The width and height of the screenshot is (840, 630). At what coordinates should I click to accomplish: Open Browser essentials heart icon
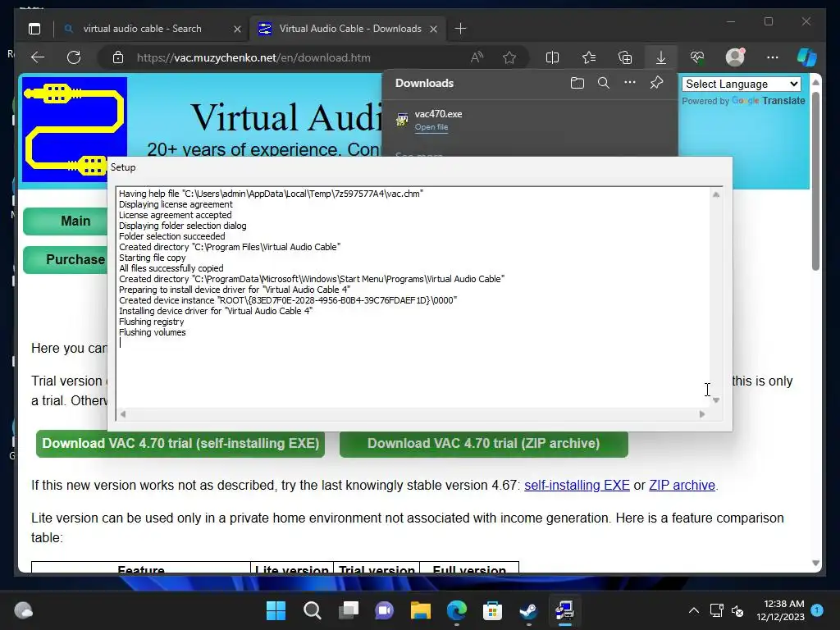pyautogui.click(x=697, y=57)
